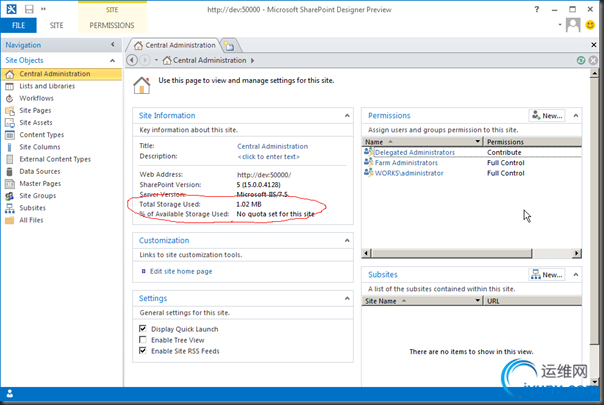Viewport: 604px width, 405px height.
Task: Select Delegated Administrators group
Action: tap(414, 152)
